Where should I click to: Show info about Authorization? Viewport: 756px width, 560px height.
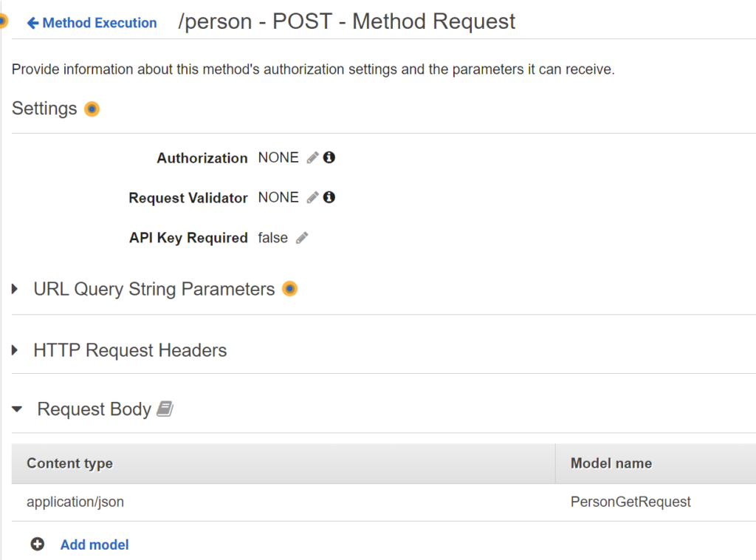tap(329, 157)
